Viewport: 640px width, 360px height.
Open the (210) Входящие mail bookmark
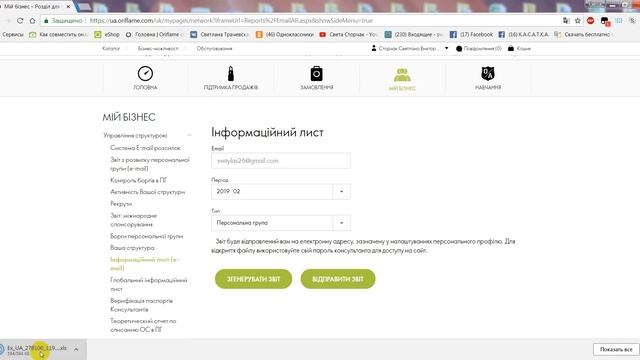[414, 35]
